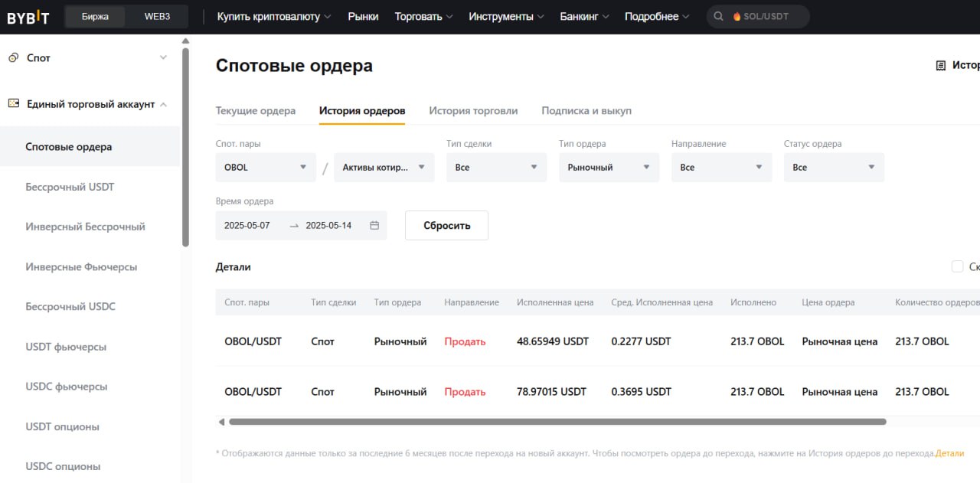
Task: Collapse Единый торговый аккаунт section
Action: tap(163, 104)
